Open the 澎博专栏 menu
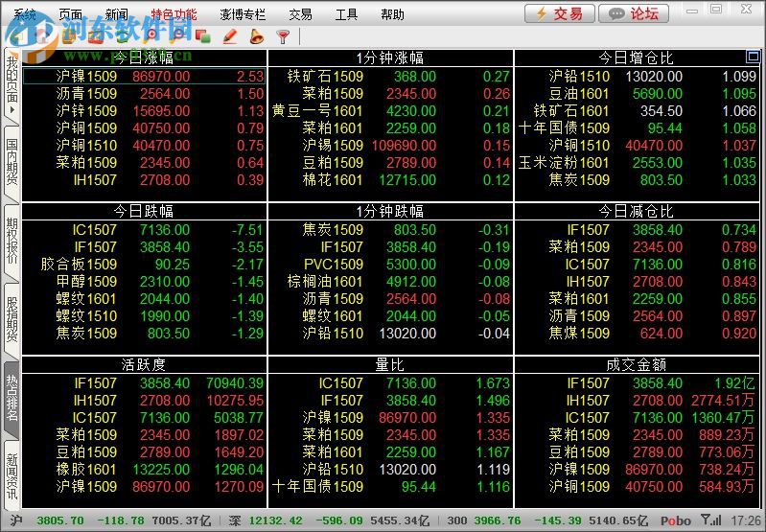This screenshot has width=766, height=532. click(243, 14)
